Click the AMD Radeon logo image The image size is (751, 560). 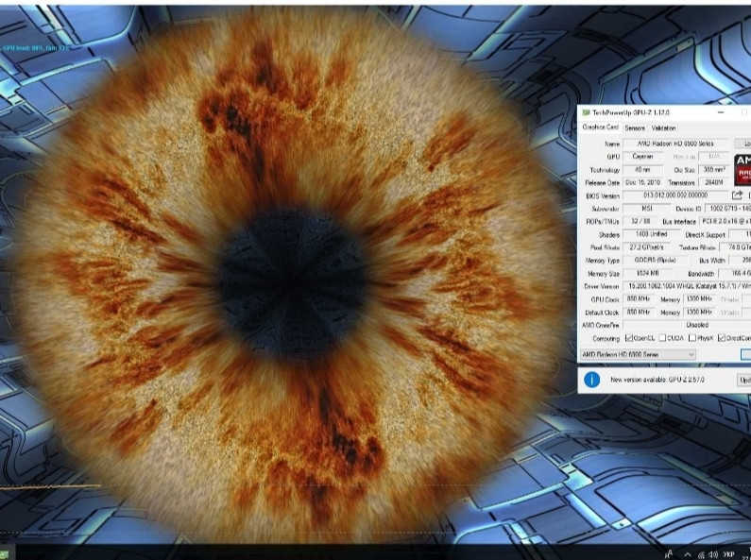pos(742,170)
